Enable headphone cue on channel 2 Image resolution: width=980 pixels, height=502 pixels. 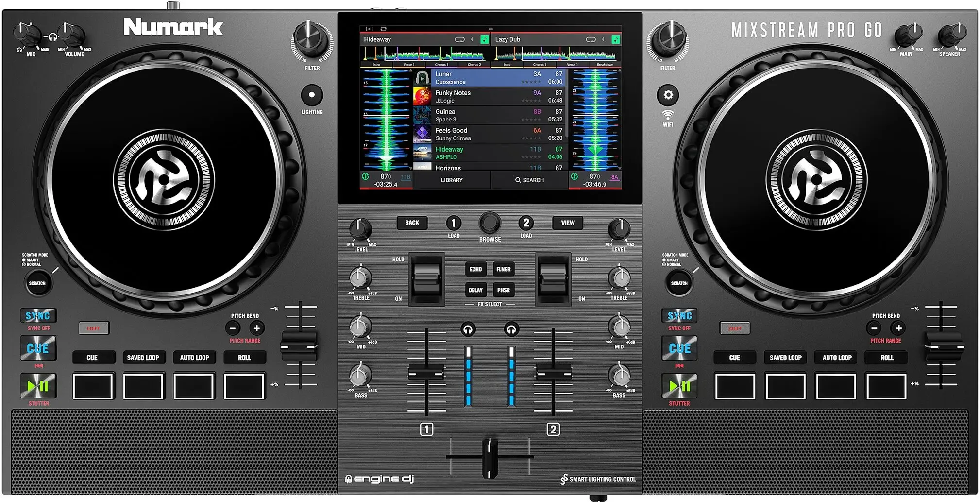pyautogui.click(x=511, y=329)
